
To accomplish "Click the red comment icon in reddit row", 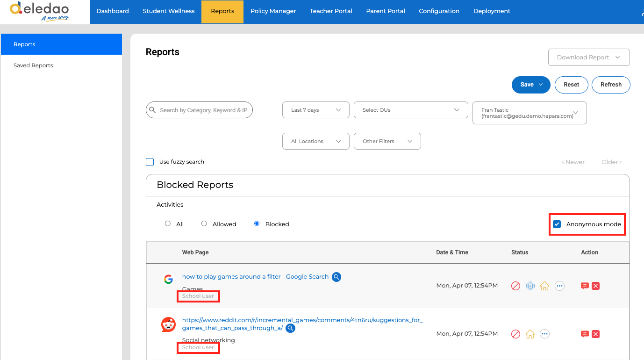I will (584, 334).
